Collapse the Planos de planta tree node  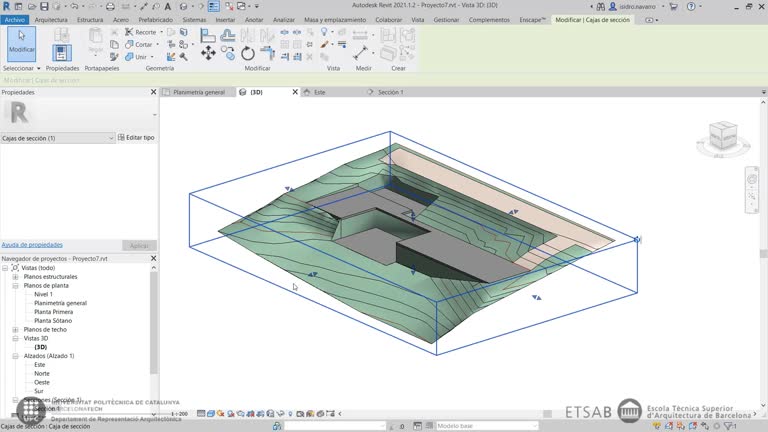pyautogui.click(x=15, y=286)
